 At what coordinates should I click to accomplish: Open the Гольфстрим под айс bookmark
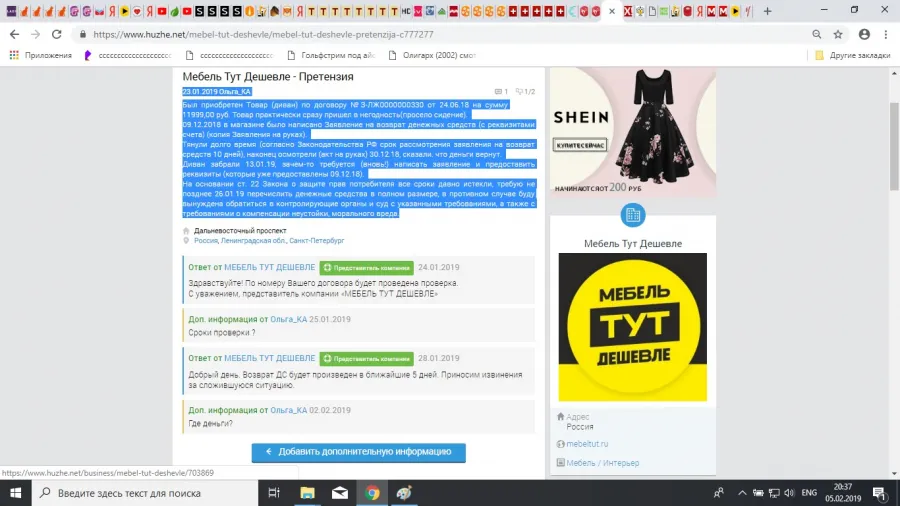pos(331,55)
